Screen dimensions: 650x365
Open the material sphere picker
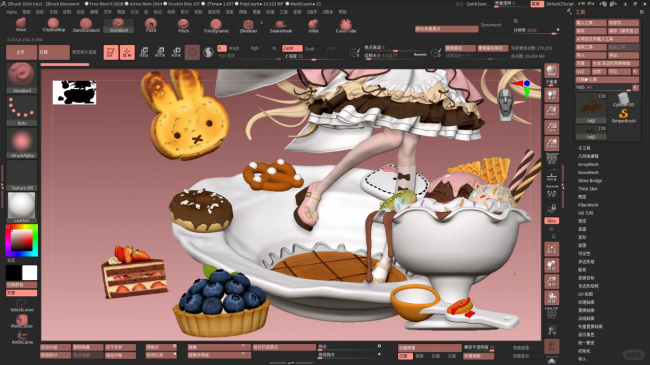tap(22, 207)
